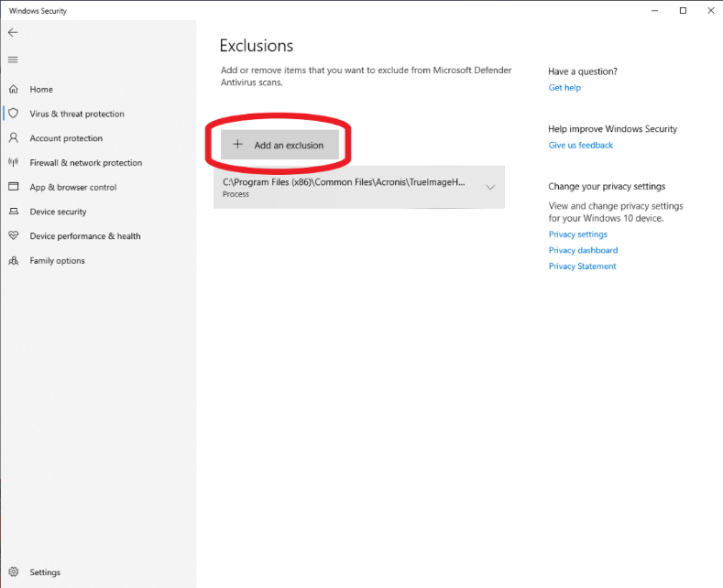Click 'Help improve Windows Security' heading
The image size is (723, 588).
pos(612,129)
